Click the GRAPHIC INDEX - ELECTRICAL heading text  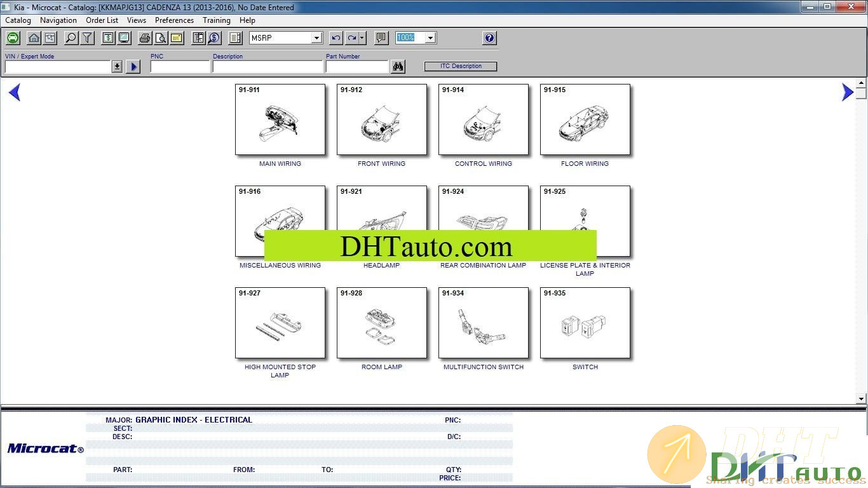coord(194,420)
